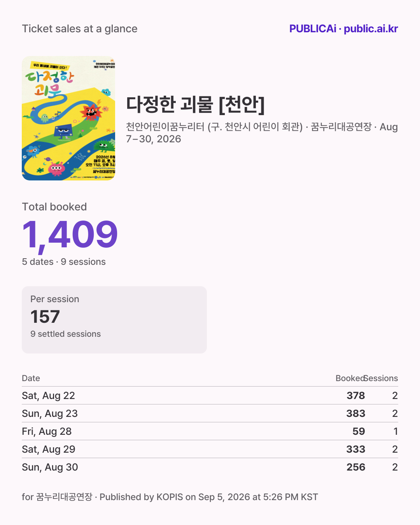Select the Sat, Aug 22 row

[x=210, y=395]
